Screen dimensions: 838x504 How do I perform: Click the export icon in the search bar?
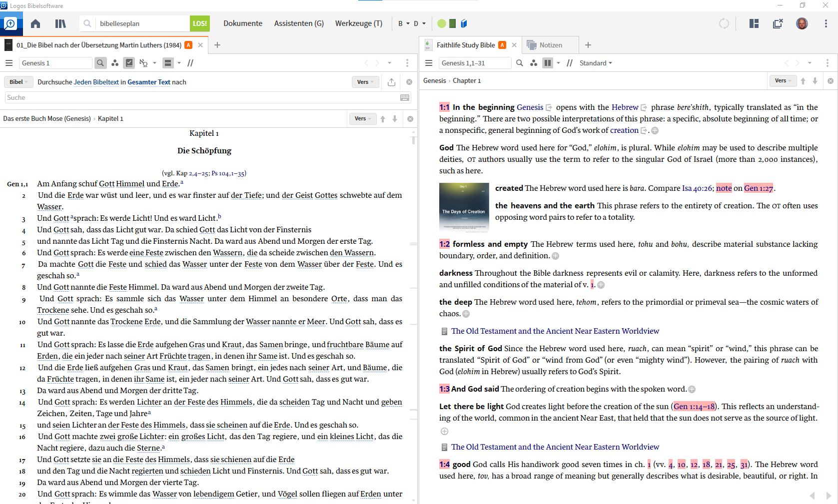click(392, 82)
